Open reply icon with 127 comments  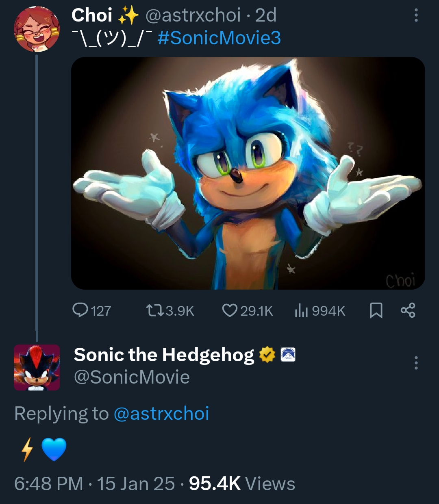(x=80, y=311)
